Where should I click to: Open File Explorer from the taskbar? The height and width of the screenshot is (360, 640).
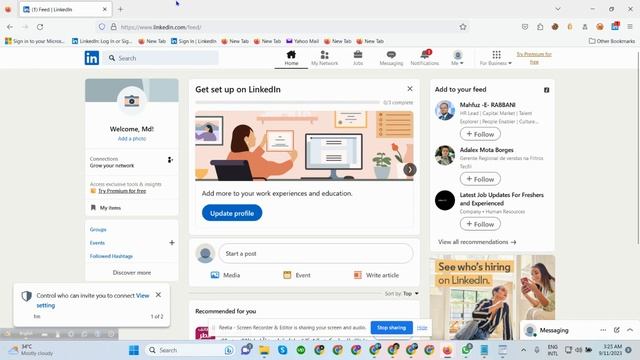point(264,350)
